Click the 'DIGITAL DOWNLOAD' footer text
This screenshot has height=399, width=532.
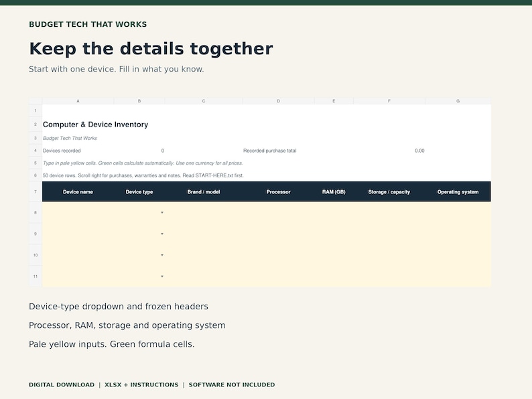pyautogui.click(x=62, y=385)
